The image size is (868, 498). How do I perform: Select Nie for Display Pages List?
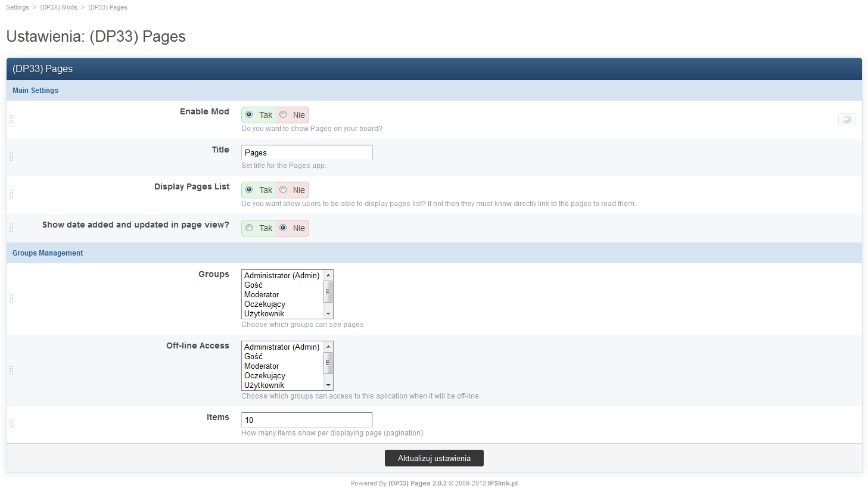284,190
